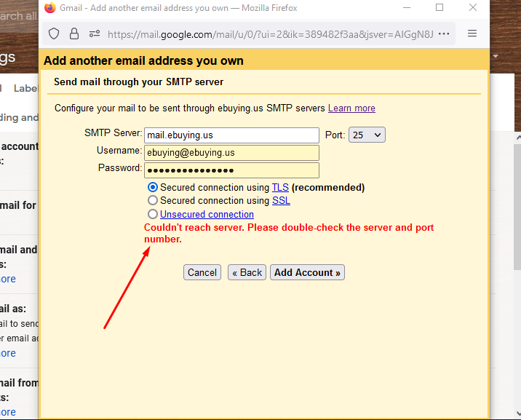This screenshot has width=521, height=420.
Task: Open the three-dots page actions in URL bar
Action: point(444,34)
